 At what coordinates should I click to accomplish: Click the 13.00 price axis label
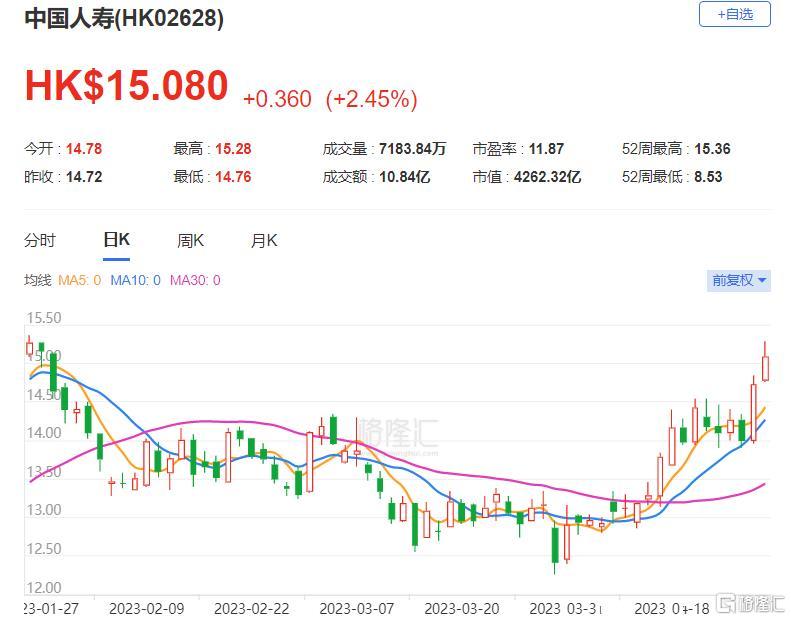coord(44,511)
